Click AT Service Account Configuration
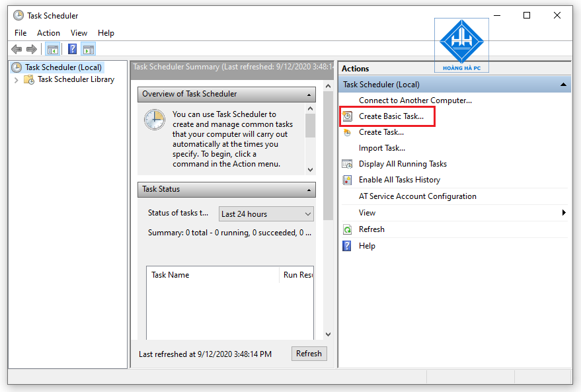581x392 pixels. [x=418, y=196]
